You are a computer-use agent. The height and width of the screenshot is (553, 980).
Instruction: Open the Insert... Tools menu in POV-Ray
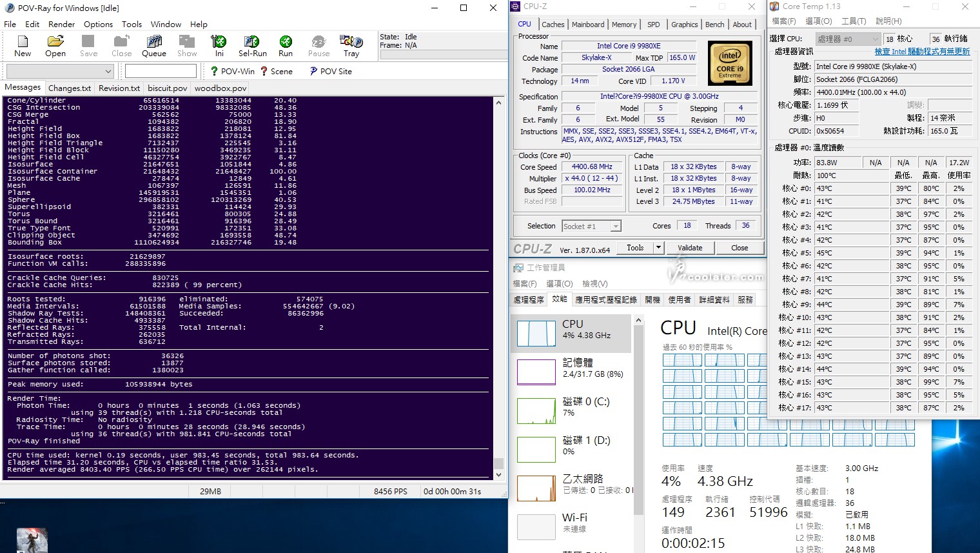click(x=132, y=24)
